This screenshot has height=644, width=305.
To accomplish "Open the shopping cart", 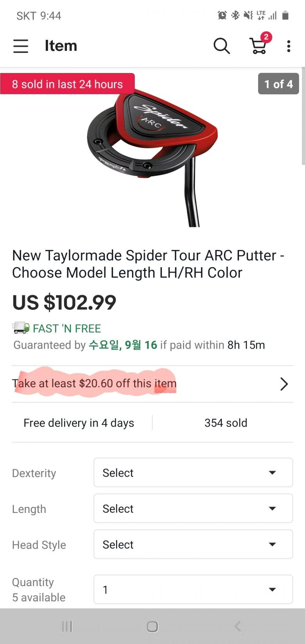I will [x=258, y=46].
